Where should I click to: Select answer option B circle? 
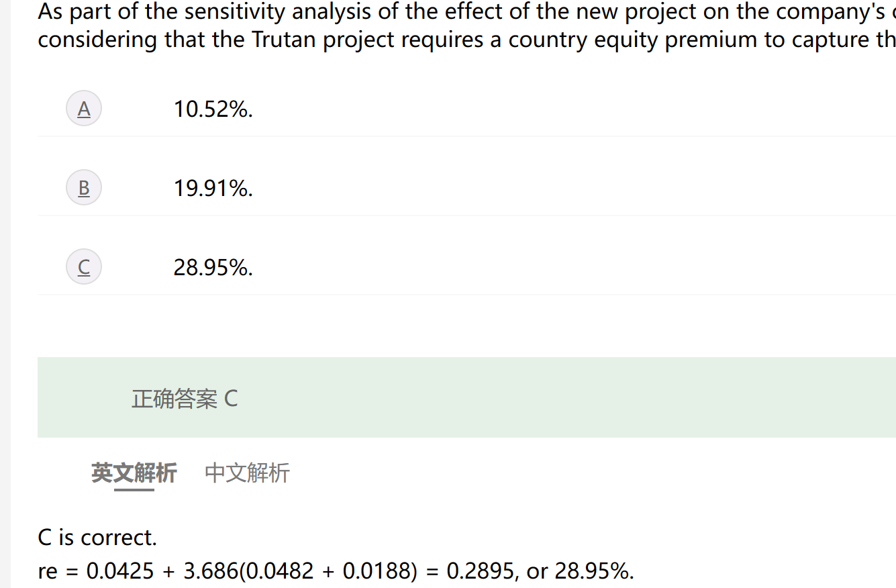coord(84,188)
